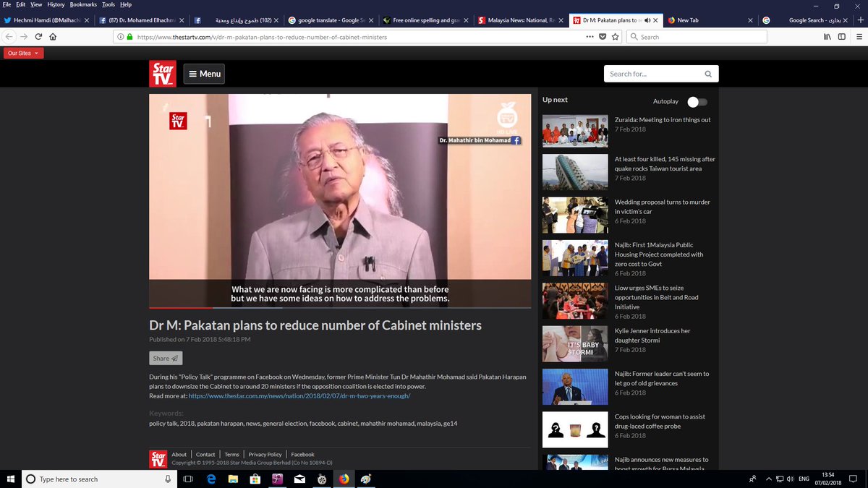868x488 pixels.
Task: Click the main video player
Action: pyautogui.click(x=340, y=201)
